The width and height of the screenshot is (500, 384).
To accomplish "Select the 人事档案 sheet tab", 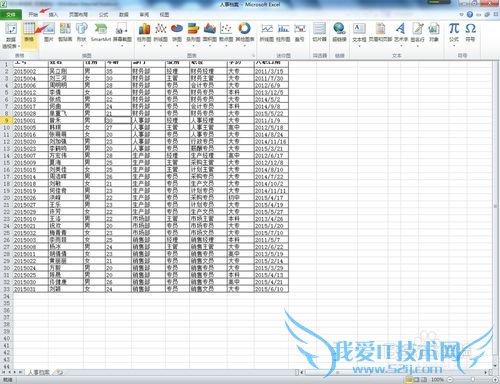I will (x=38, y=372).
